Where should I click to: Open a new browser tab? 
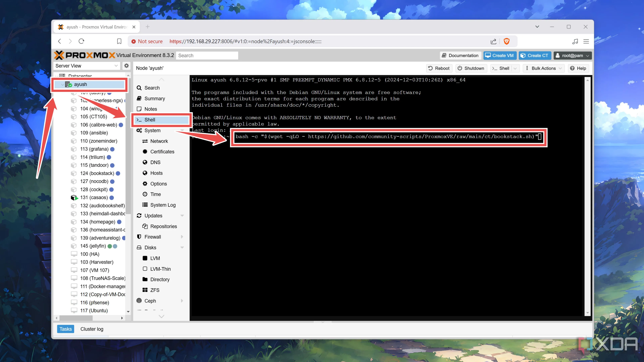pyautogui.click(x=148, y=27)
